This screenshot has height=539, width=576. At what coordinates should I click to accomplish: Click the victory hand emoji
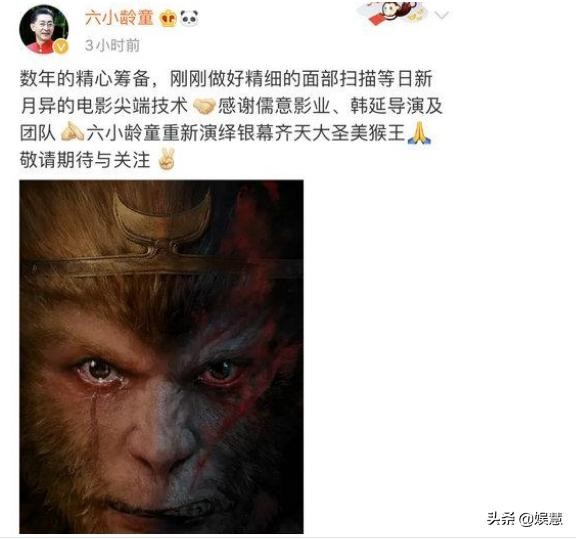point(166,159)
